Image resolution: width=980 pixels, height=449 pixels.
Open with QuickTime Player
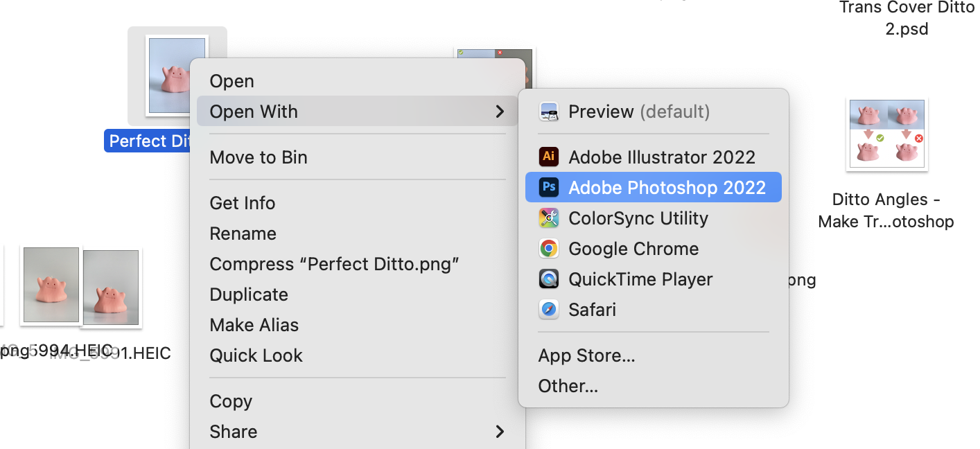pyautogui.click(x=654, y=279)
